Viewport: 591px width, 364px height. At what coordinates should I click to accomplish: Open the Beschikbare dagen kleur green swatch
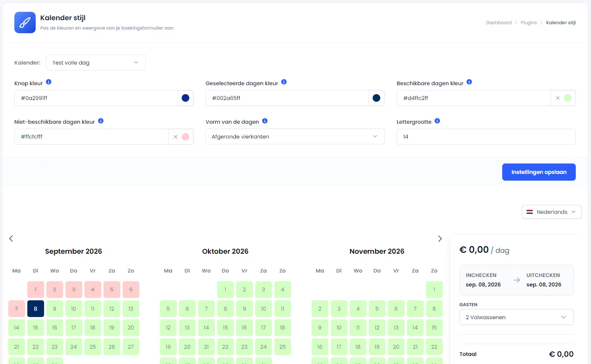pyautogui.click(x=568, y=98)
